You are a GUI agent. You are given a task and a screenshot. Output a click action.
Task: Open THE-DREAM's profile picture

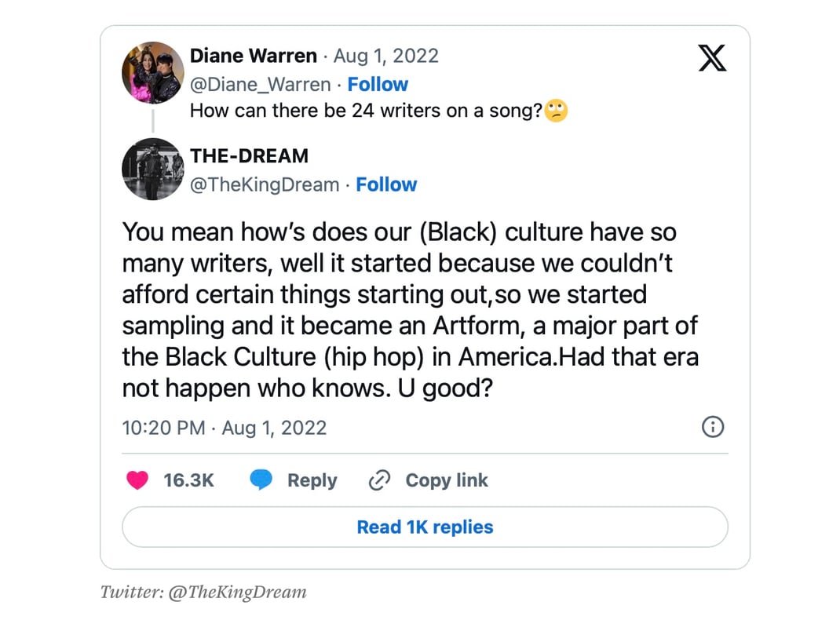point(153,169)
